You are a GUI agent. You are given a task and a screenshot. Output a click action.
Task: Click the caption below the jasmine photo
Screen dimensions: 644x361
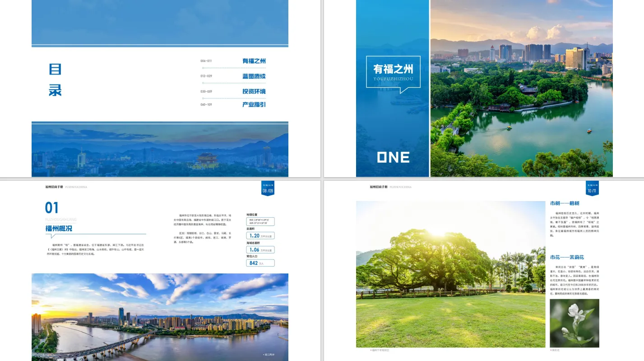pos(556,350)
